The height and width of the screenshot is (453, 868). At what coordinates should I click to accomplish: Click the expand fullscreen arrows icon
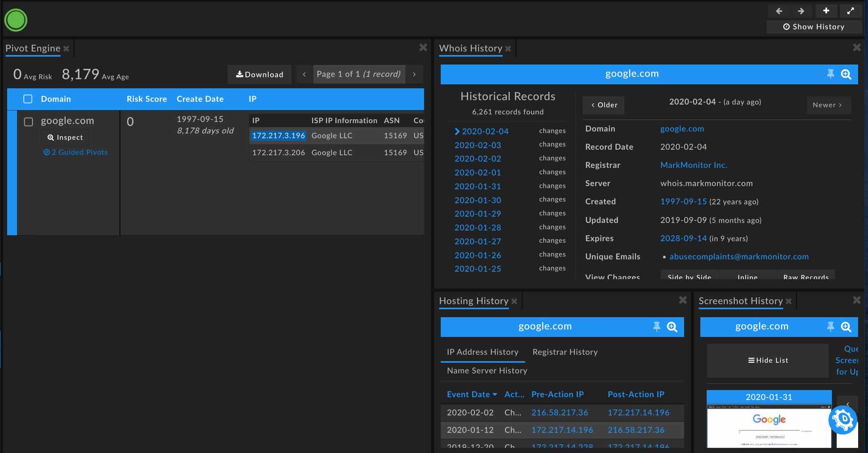point(851,11)
